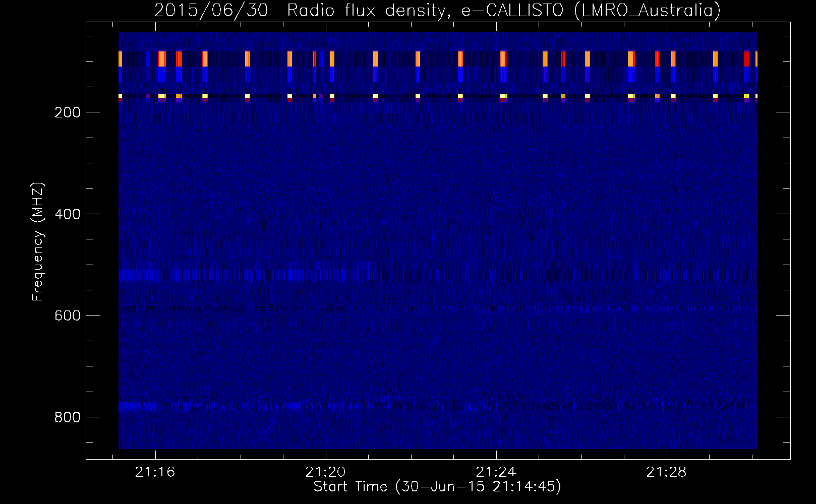816x504 pixels.
Task: Click the 200 frequency tick label
Action: [68, 112]
